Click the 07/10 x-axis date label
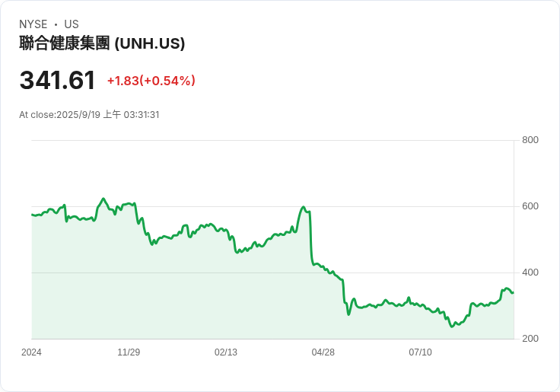 (420, 352)
